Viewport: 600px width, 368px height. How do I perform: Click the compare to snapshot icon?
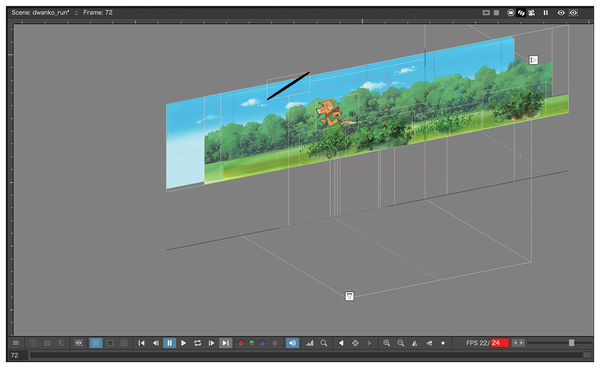tap(61, 343)
